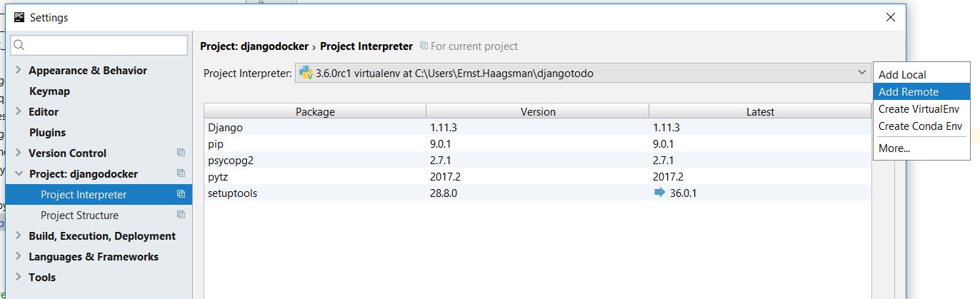This screenshot has width=980, height=299.
Task: Select the pytz package row
Action: click(537, 176)
